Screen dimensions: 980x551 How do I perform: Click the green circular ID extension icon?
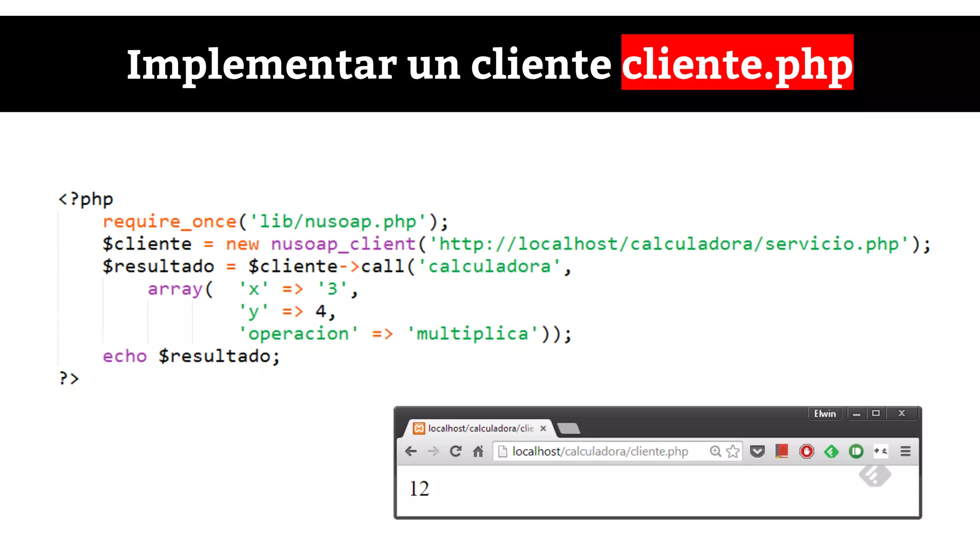pyautogui.click(x=856, y=451)
